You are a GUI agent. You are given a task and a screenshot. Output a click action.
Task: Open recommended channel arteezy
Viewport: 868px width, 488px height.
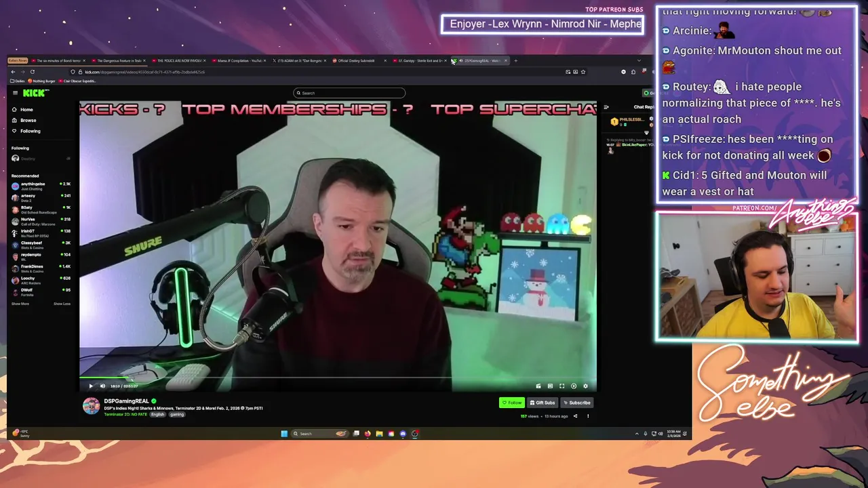[x=41, y=197]
